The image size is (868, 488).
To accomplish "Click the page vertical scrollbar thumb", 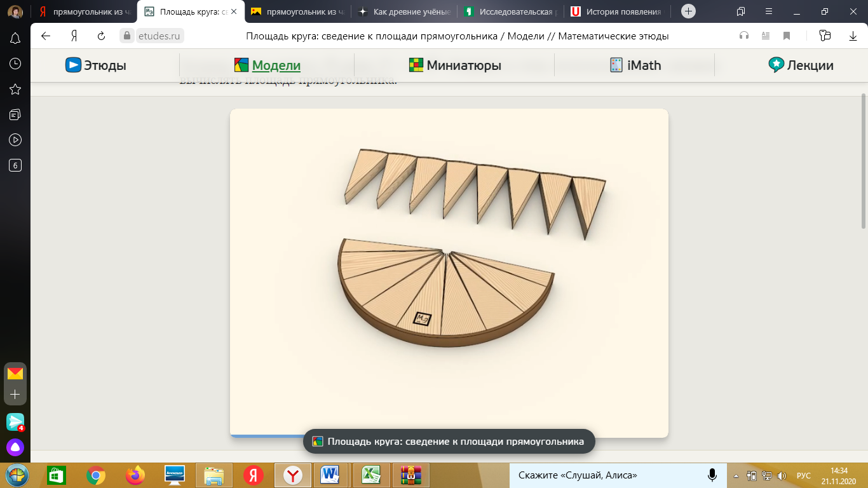I will (x=864, y=161).
